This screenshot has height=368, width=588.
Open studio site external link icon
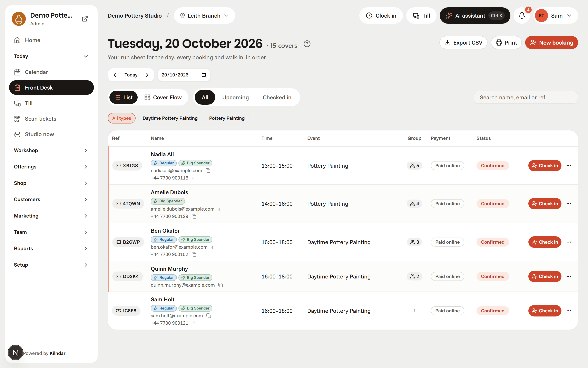85,19
